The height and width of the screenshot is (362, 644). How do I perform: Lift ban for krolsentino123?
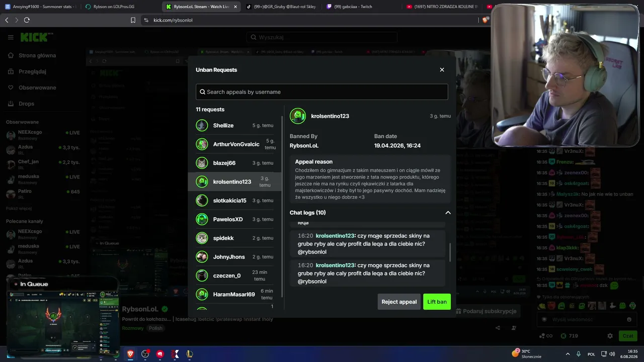[x=437, y=302]
